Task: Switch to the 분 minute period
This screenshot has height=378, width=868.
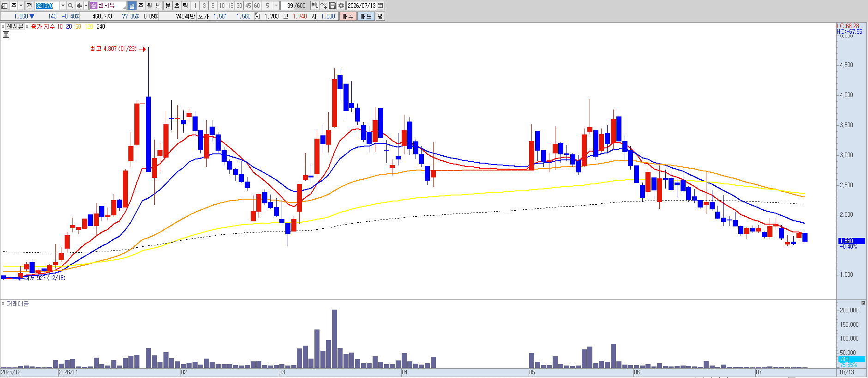Action: click(x=168, y=6)
